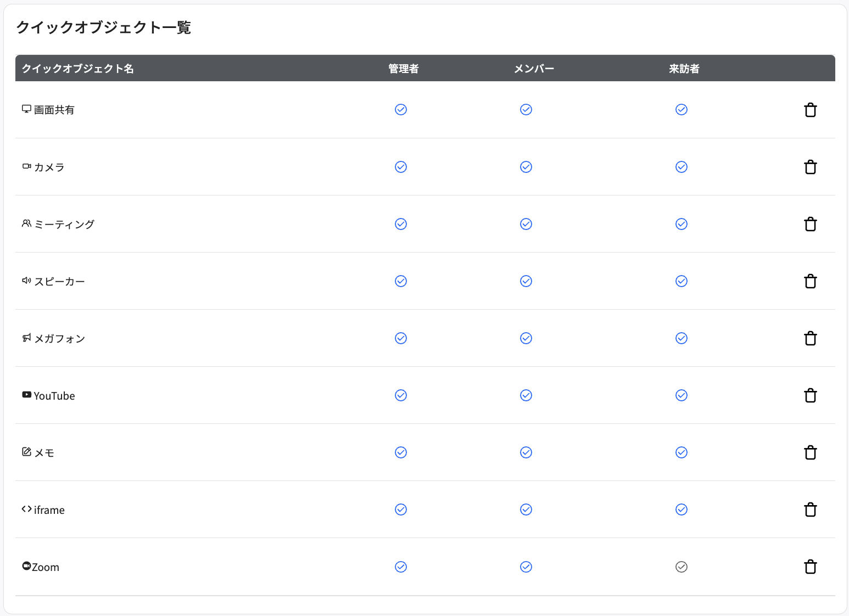Click the trash icon for the 画面共有 row
This screenshot has height=616, width=849.
tap(811, 109)
